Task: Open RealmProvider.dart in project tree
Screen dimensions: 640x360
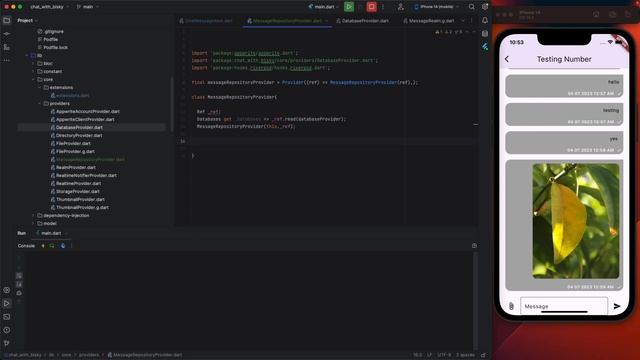Action: click(x=76, y=167)
